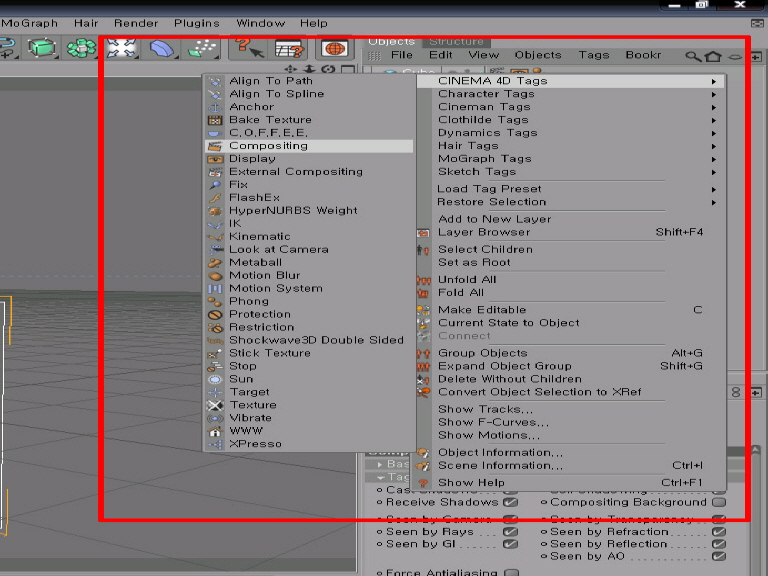Click Select Children entry
The height and width of the screenshot is (576, 768).
(571, 249)
